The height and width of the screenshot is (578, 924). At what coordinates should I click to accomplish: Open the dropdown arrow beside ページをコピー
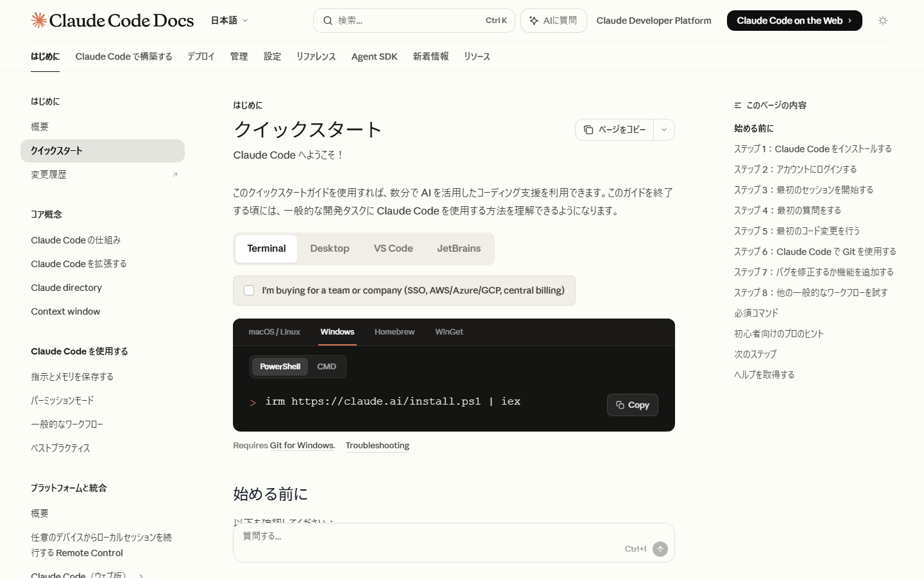[664, 130]
